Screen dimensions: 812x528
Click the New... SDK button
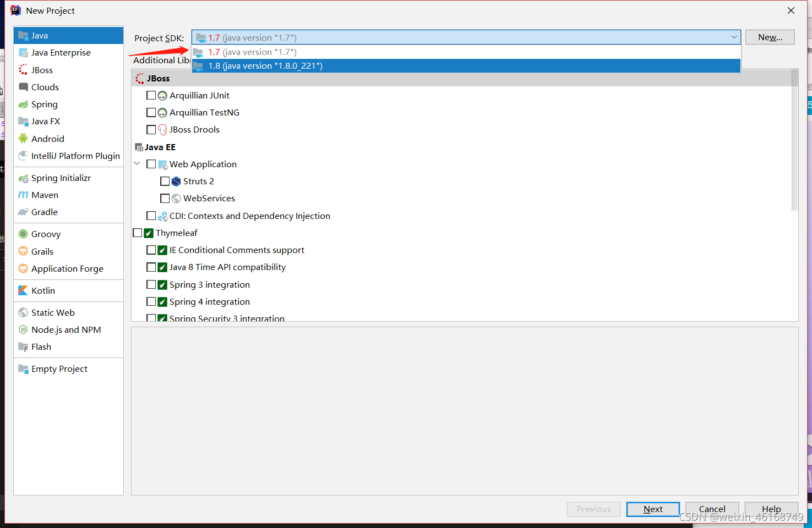pos(770,37)
